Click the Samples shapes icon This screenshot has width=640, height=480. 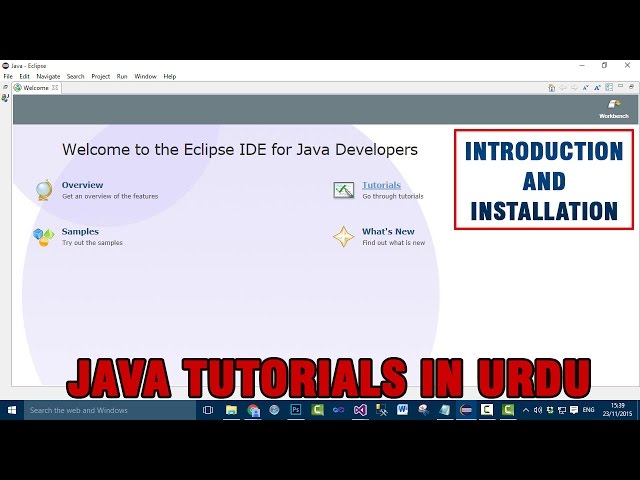point(43,237)
